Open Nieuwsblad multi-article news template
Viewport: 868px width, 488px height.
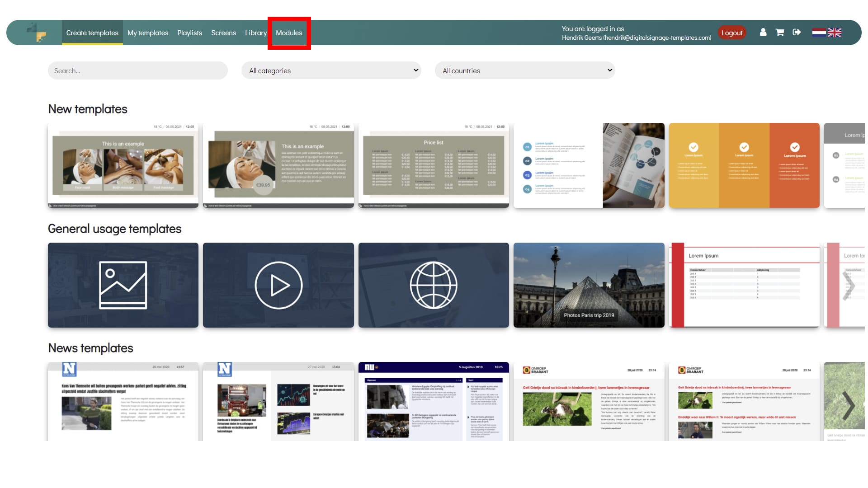tap(278, 401)
